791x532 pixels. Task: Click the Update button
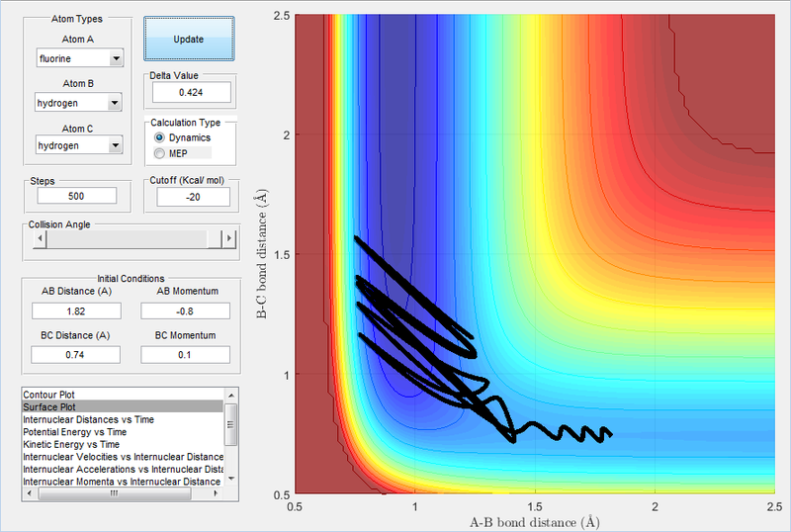pos(189,39)
